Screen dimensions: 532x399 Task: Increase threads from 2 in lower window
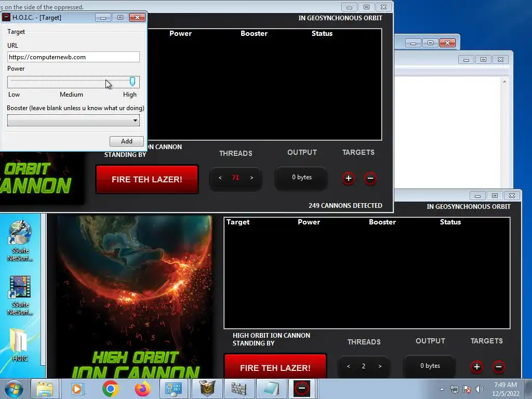[x=380, y=366]
